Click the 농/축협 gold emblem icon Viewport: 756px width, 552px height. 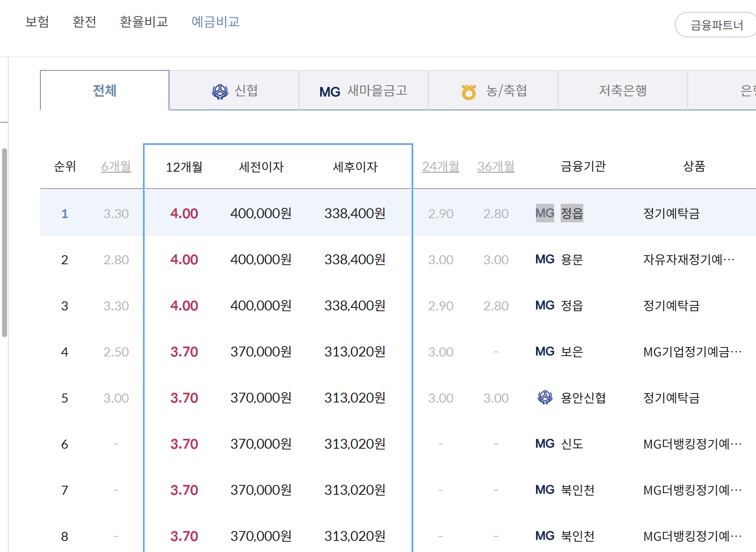point(469,92)
